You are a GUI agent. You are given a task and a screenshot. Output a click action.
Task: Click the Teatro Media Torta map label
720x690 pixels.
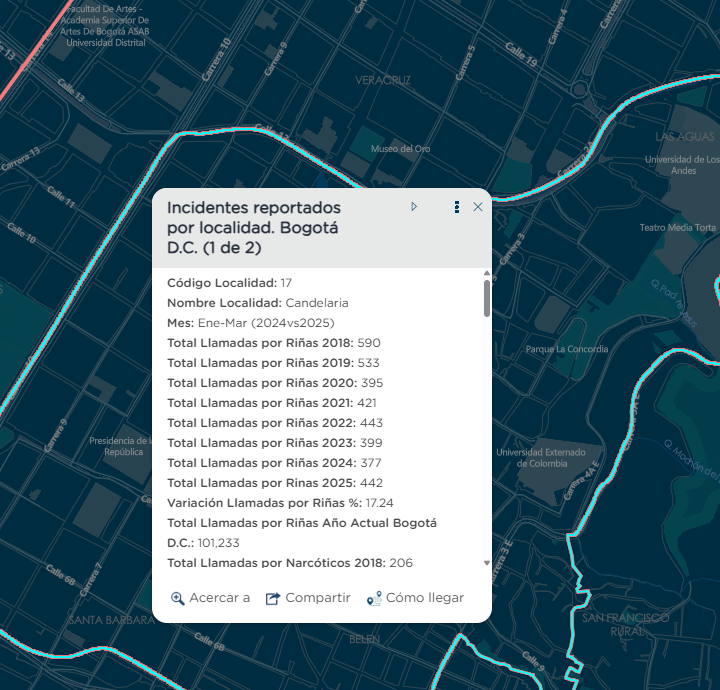pyautogui.click(x=678, y=228)
